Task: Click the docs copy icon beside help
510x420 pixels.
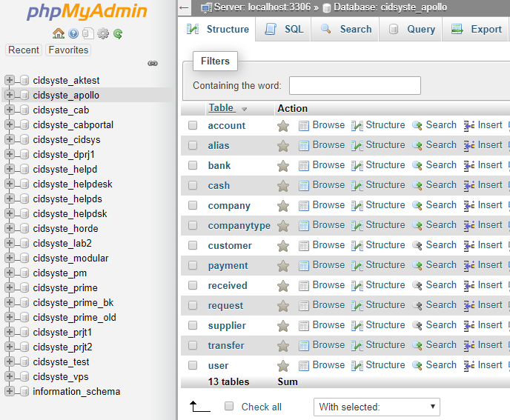Action: click(x=88, y=34)
